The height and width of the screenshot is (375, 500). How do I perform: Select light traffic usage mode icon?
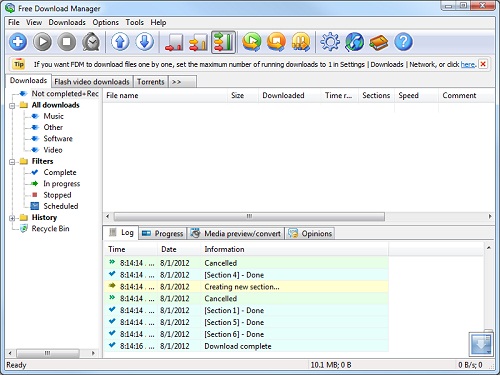click(174, 42)
